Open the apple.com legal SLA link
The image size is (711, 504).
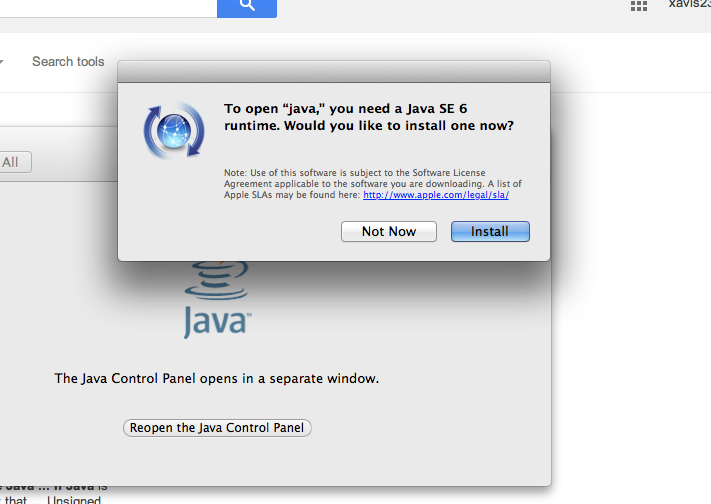tap(436, 195)
